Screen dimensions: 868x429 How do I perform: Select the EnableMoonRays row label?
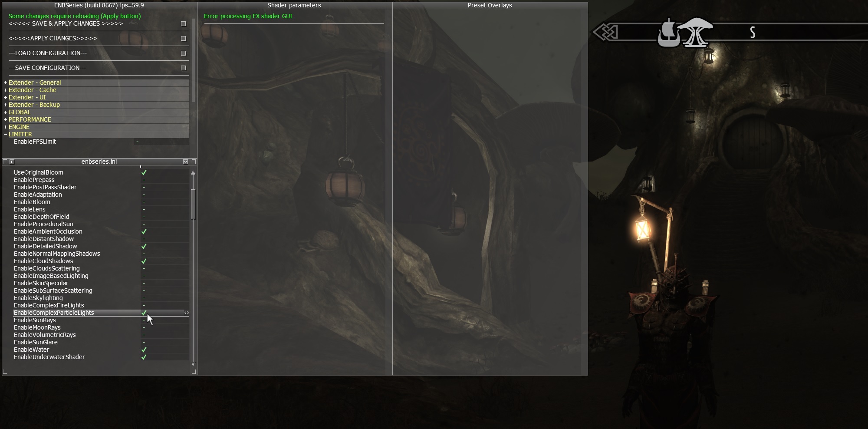pos(37,327)
